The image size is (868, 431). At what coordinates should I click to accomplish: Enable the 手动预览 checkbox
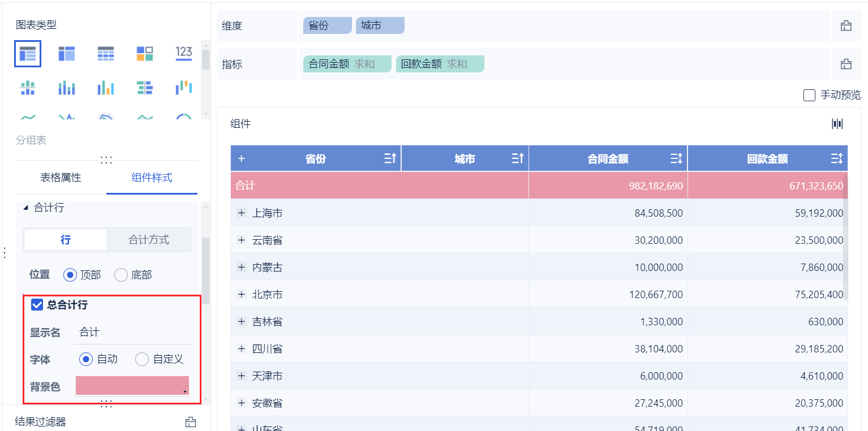tap(809, 95)
